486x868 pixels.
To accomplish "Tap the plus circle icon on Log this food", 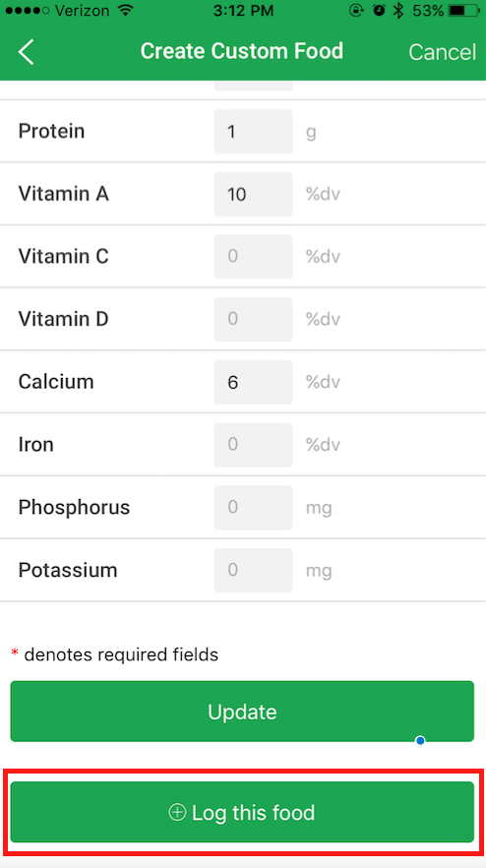I will point(177,813).
